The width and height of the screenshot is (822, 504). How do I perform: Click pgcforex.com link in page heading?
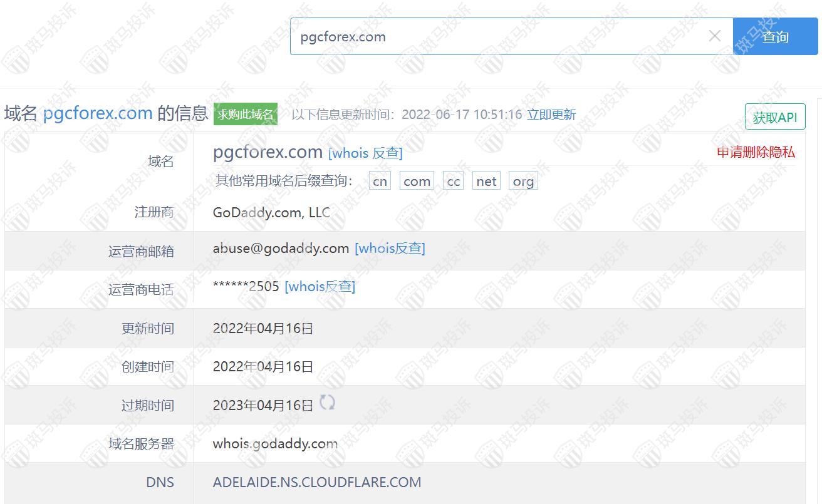coord(98,113)
